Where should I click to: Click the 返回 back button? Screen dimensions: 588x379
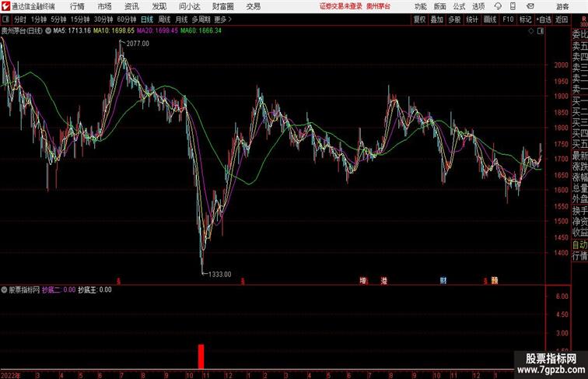pos(562,19)
